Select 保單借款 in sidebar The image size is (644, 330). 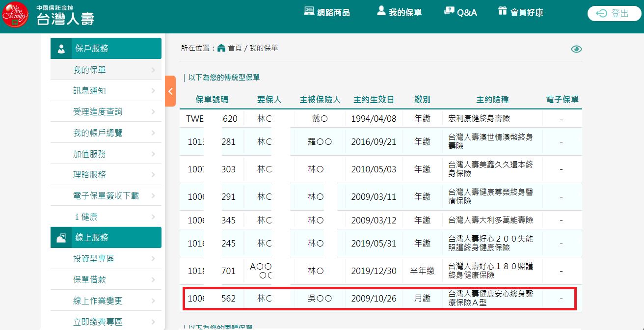coord(106,280)
